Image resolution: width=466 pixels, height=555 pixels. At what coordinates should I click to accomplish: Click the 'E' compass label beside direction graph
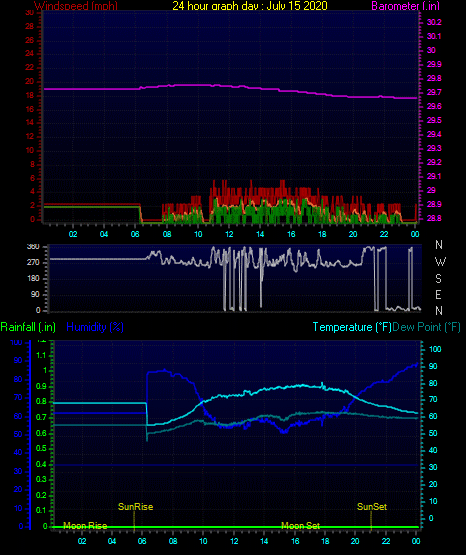[438, 295]
